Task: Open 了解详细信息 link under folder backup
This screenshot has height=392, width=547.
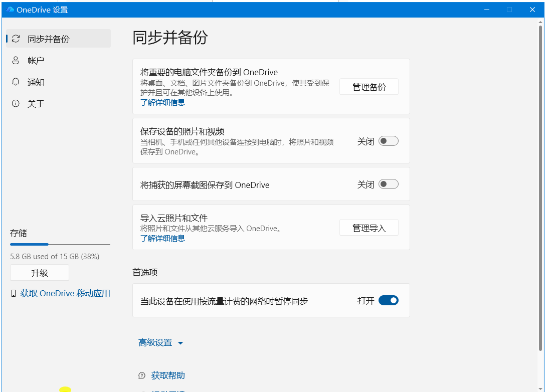Action: point(162,103)
